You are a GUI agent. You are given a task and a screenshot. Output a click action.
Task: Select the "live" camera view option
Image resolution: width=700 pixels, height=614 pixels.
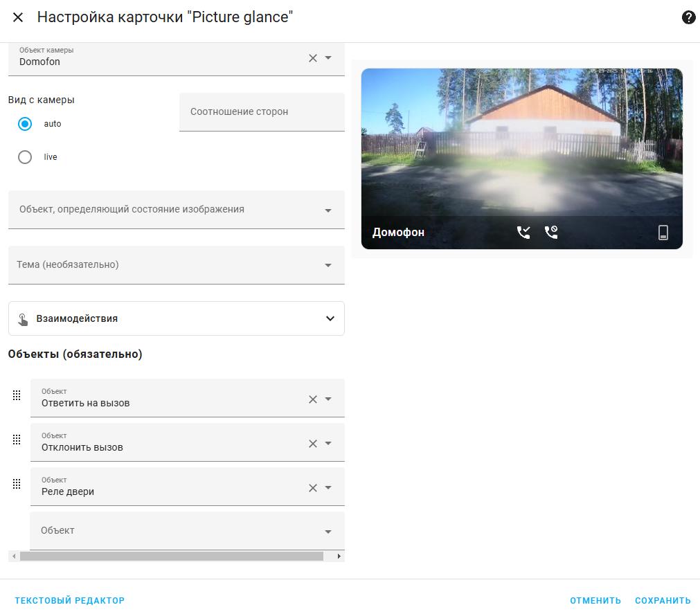[26, 157]
